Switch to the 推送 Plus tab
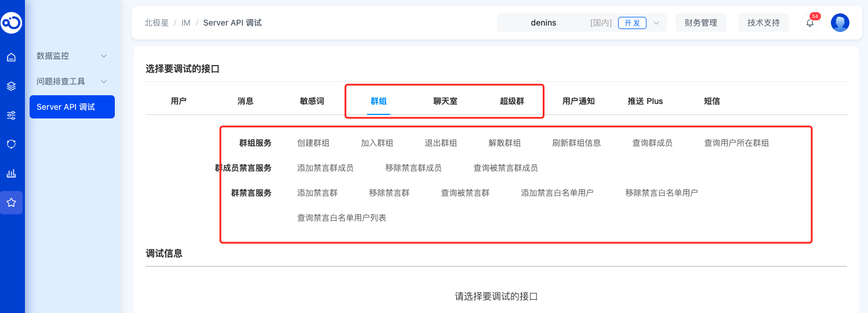 [x=645, y=101]
